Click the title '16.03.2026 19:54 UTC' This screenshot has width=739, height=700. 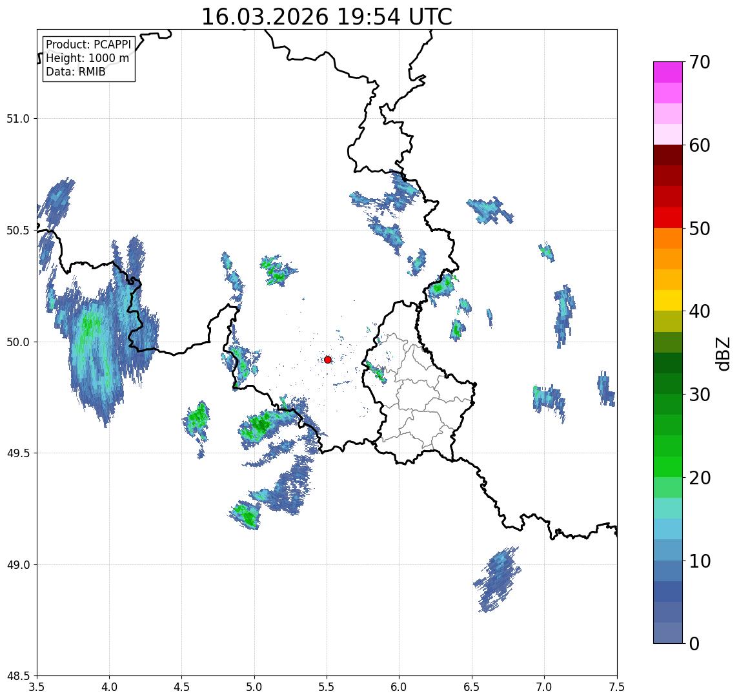(327, 17)
